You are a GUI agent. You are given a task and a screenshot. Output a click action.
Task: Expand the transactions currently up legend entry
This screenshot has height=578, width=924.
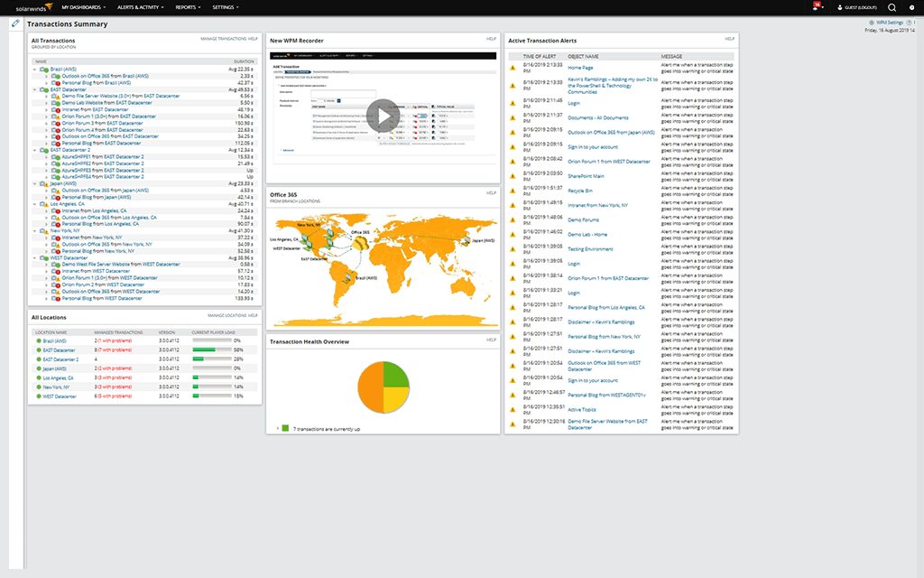(x=277, y=427)
